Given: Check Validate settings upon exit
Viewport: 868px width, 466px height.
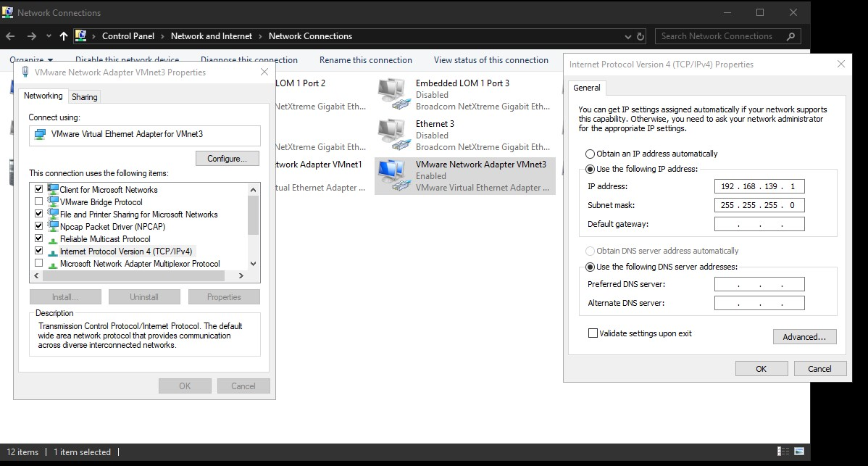Looking at the screenshot, I should [x=593, y=333].
